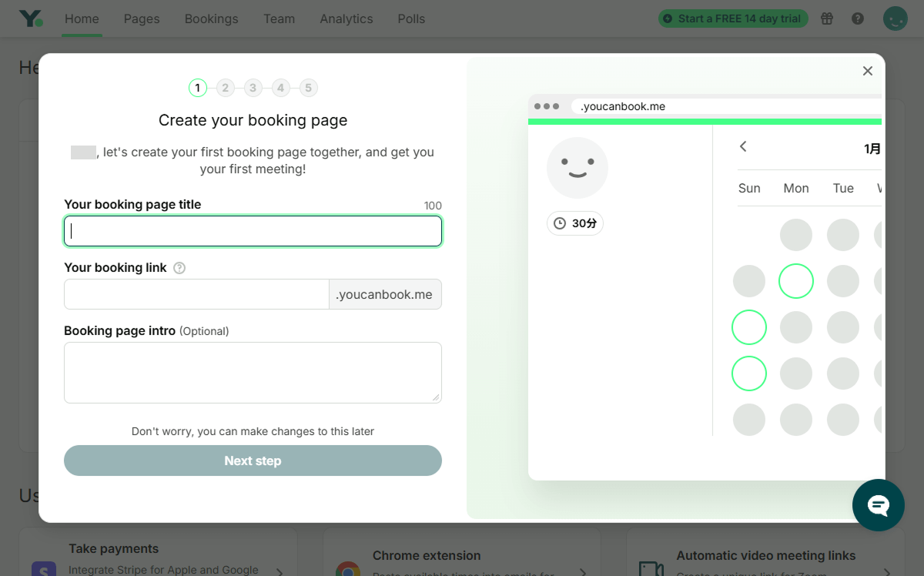Screen dimensions: 924x576
Task: Click the Booking page intro text area
Action: 253,372
